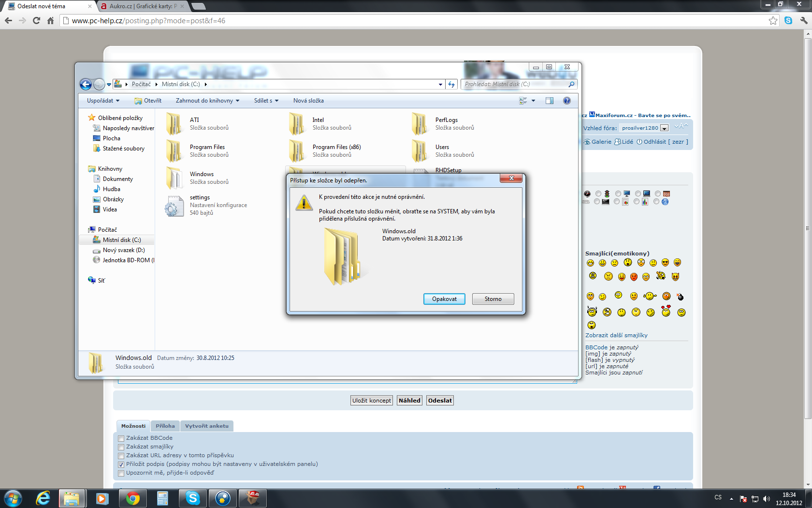The height and width of the screenshot is (508, 812).
Task: Click the volume icon in the system tray
Action: [x=766, y=499]
